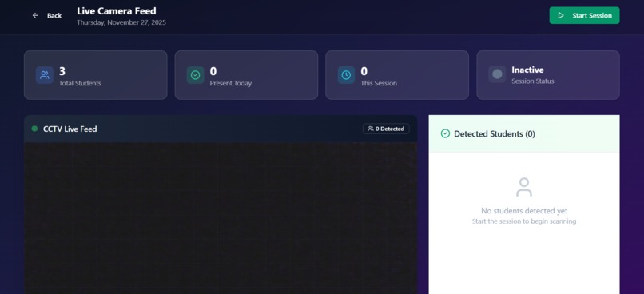The width and height of the screenshot is (644, 294).
Task: Click the This Session label
Action: pyautogui.click(x=379, y=83)
